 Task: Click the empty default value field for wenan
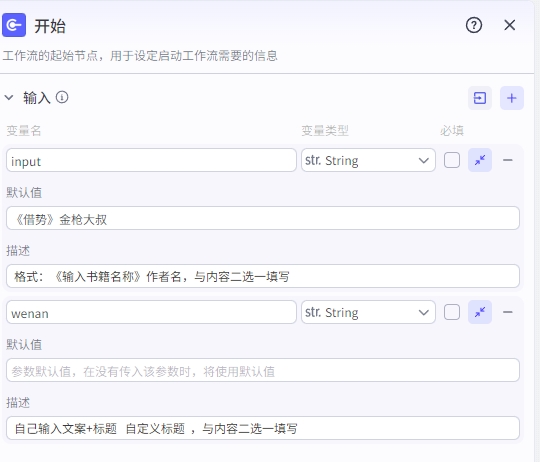pyautogui.click(x=263, y=370)
